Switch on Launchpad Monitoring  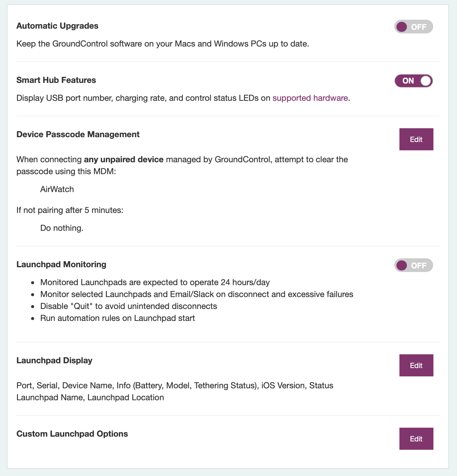pos(413,265)
